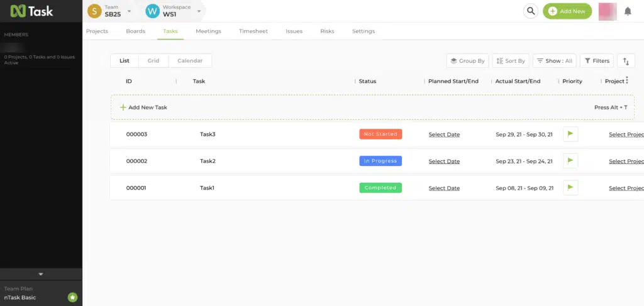Click the MEMBERS sidebar heading
Screen dimensions: 644x306
(x=16, y=35)
